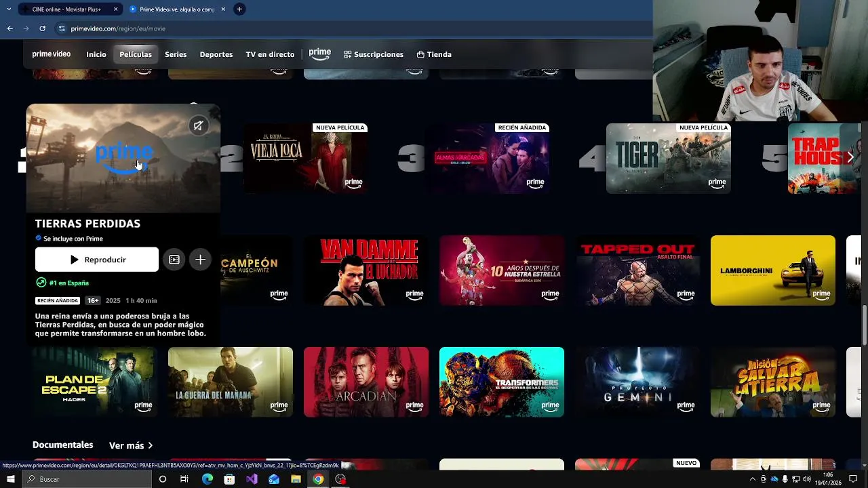Select the Películas menu item

tap(136, 54)
